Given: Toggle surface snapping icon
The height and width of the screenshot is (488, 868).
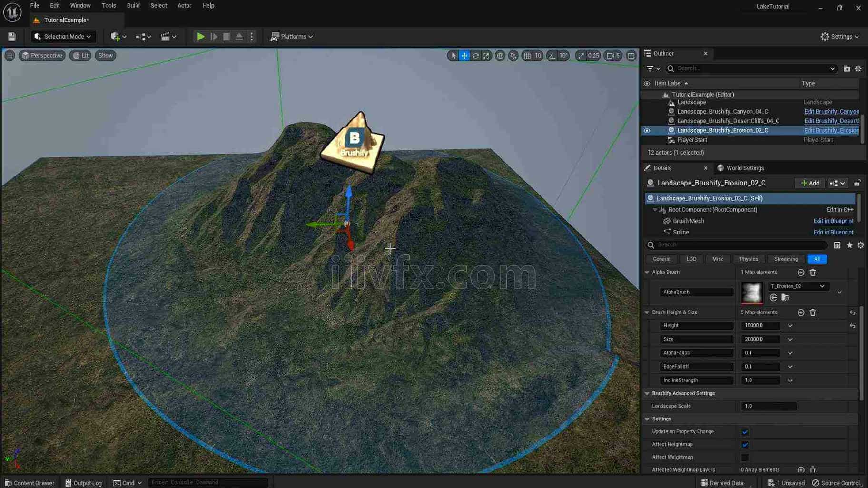Looking at the screenshot, I should click(513, 56).
